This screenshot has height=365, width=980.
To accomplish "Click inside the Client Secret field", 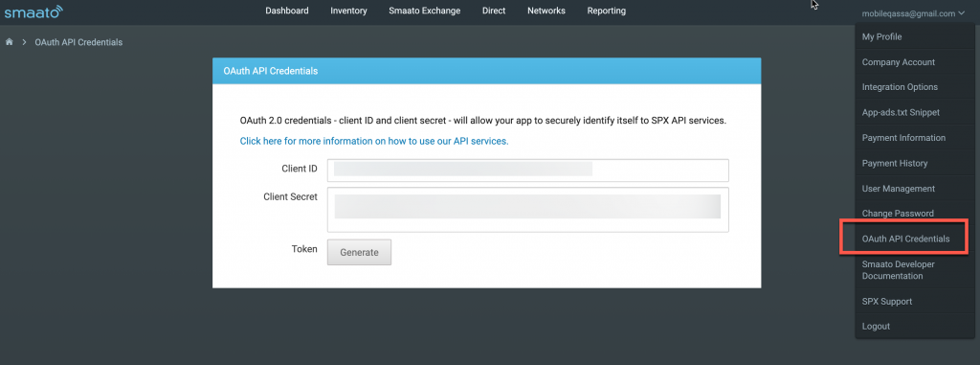I will 528,209.
